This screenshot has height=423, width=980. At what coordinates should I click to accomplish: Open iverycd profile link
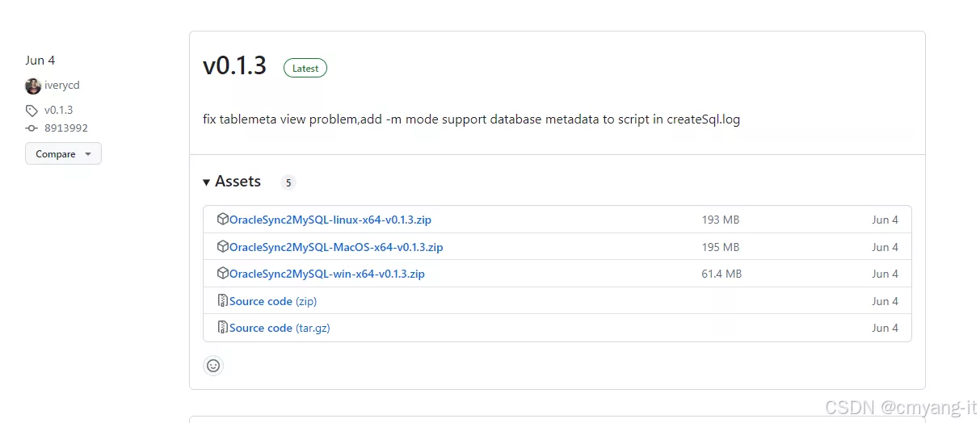click(62, 86)
